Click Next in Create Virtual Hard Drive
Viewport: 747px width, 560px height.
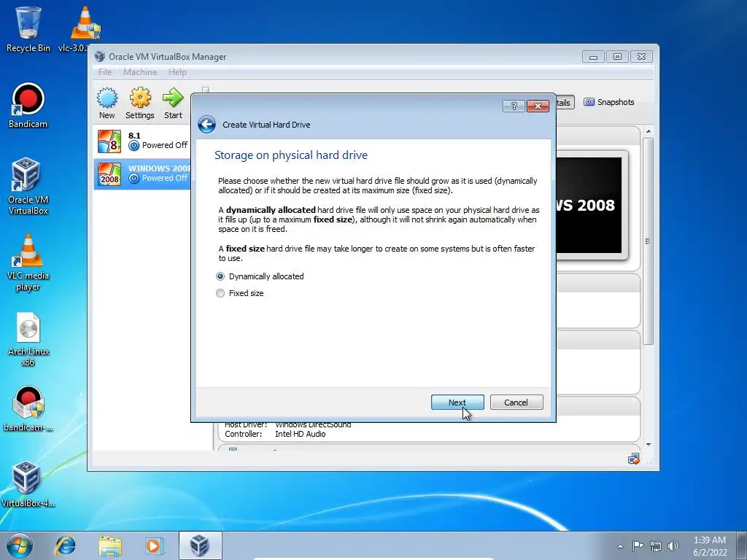tap(457, 402)
